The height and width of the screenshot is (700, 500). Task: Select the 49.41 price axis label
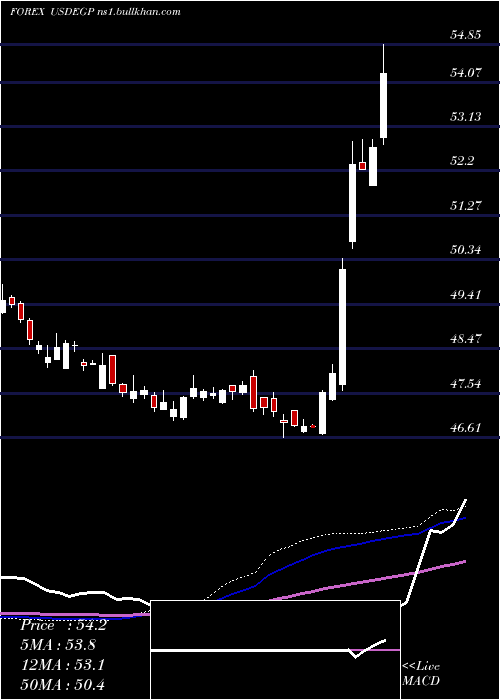point(466,294)
